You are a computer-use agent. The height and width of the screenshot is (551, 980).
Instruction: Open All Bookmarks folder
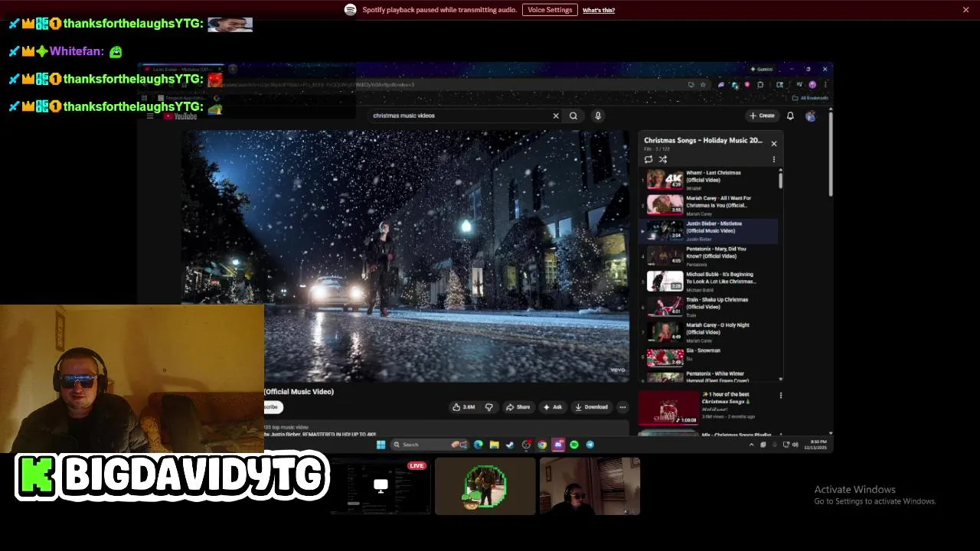810,98
